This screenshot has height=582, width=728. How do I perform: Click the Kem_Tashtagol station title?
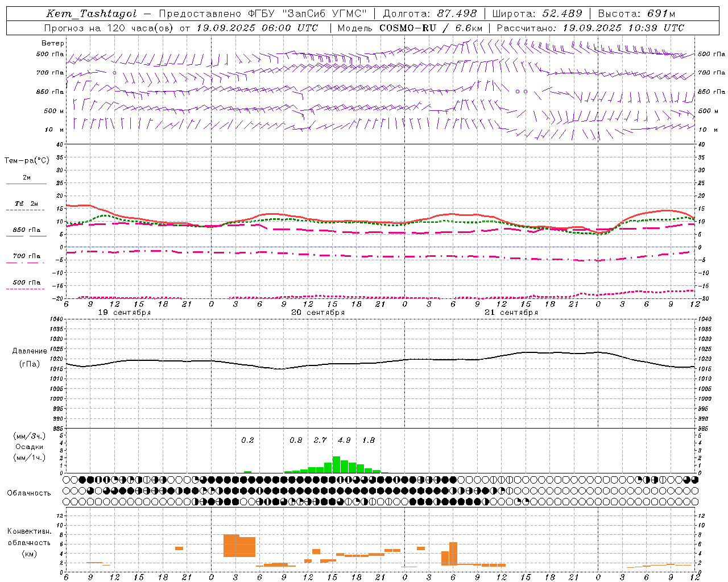click(91, 14)
